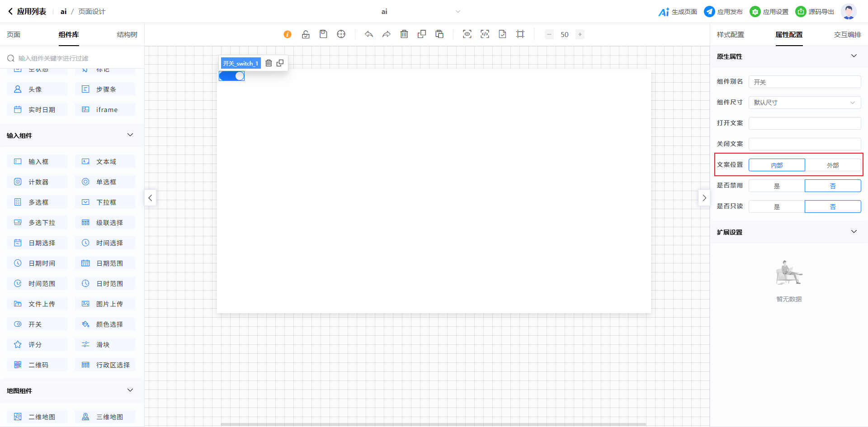The image size is (868, 427).
Task: Click 源码导出 in the top bar
Action: click(815, 12)
